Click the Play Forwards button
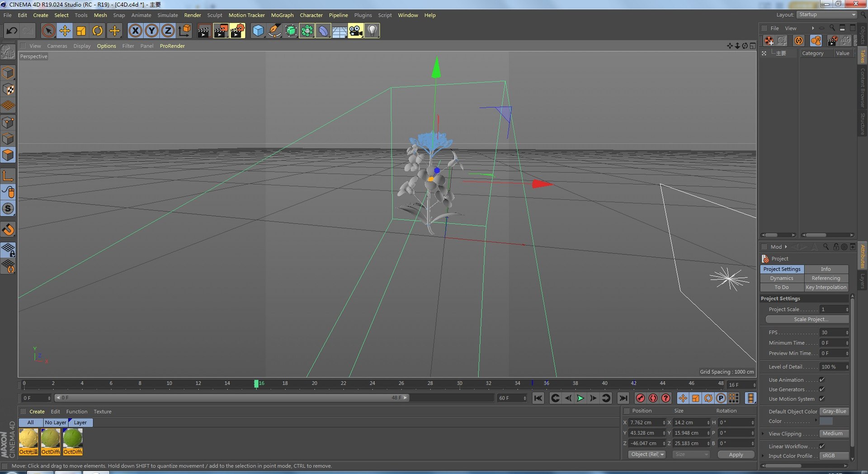This screenshot has height=474, width=868. 580,398
